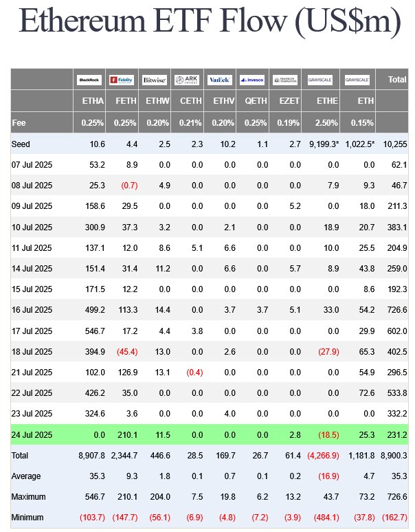Click the red (27.9) ETHE value
This screenshot has width=415, height=532.
(328, 352)
